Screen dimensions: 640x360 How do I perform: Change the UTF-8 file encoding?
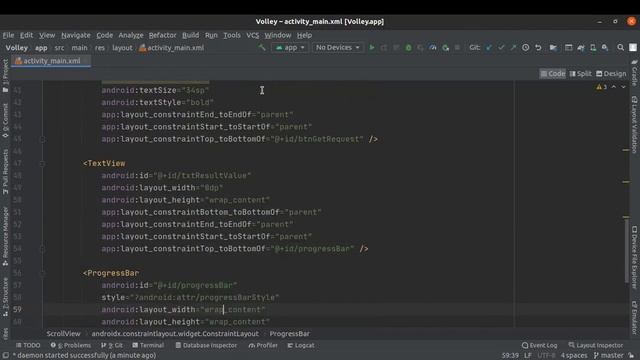[546, 356]
